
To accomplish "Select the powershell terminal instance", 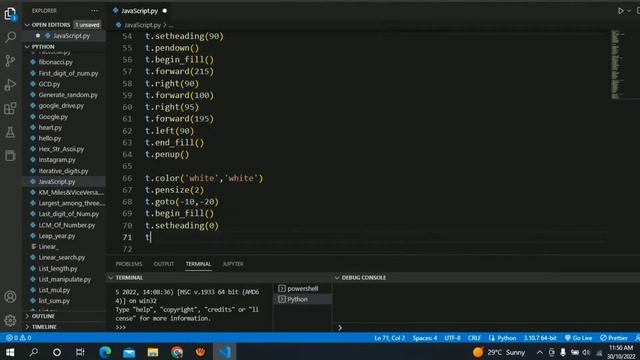I will click(302, 289).
